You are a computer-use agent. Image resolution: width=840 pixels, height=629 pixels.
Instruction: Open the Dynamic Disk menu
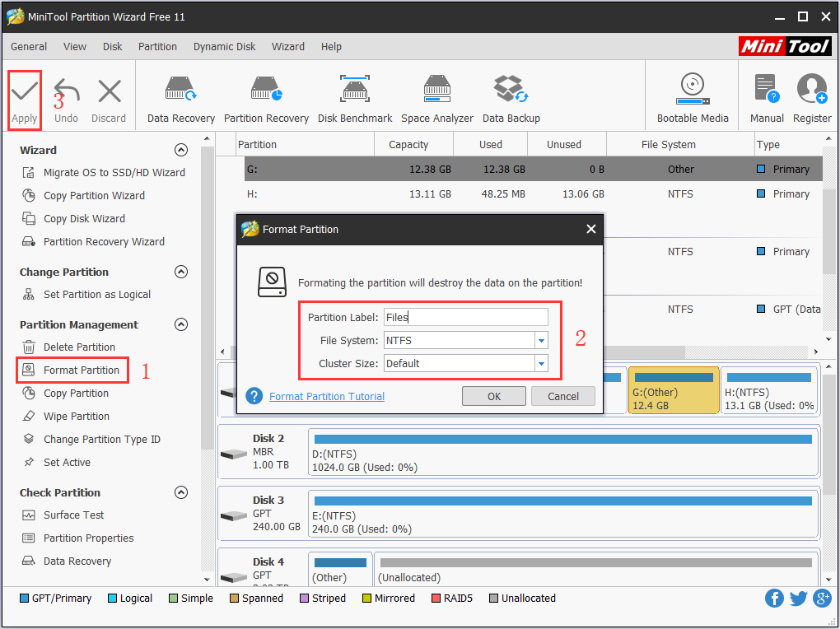tap(225, 47)
